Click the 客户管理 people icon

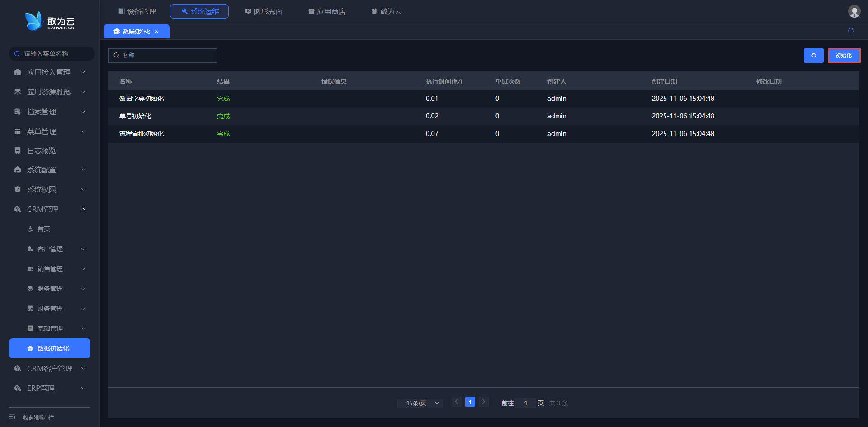[30, 249]
